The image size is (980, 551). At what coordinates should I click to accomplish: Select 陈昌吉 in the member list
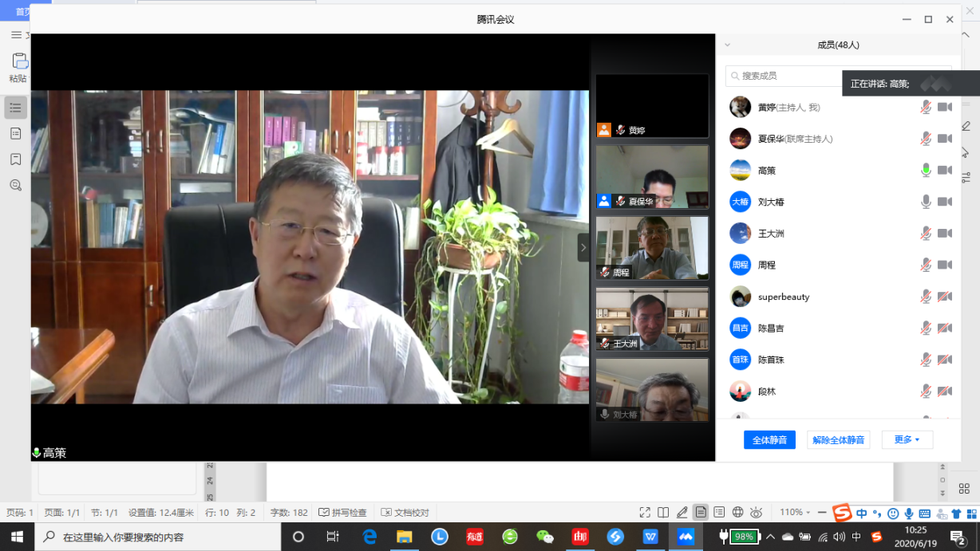point(770,328)
